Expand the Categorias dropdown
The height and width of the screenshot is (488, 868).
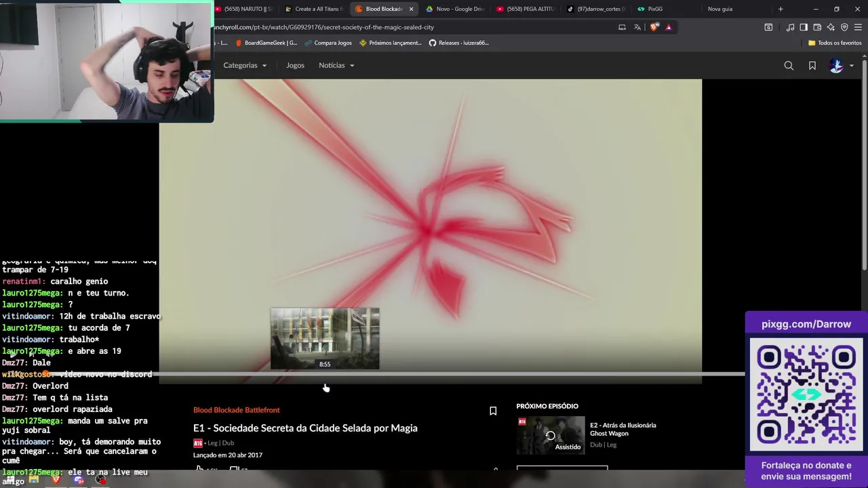coord(245,65)
